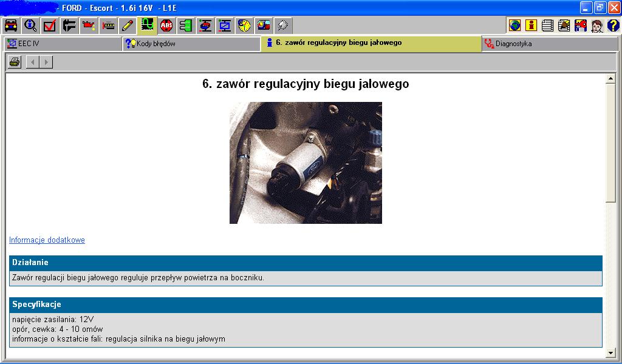The height and width of the screenshot is (364, 622).
Task: Click the idle control valve photo
Action: [306, 163]
